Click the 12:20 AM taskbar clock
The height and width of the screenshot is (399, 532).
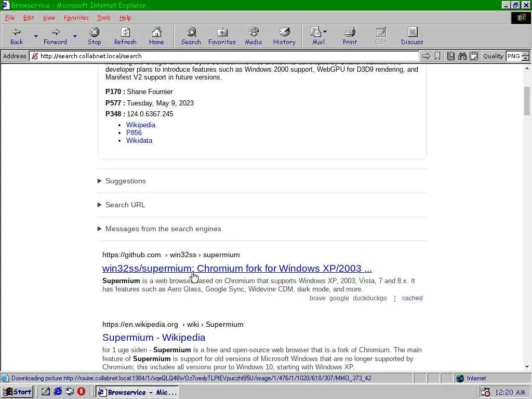pyautogui.click(x=510, y=393)
